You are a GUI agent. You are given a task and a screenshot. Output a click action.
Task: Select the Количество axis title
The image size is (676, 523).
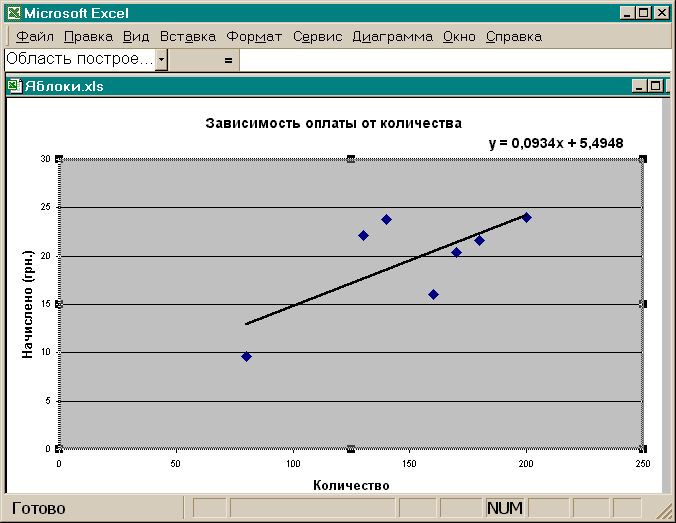click(351, 485)
